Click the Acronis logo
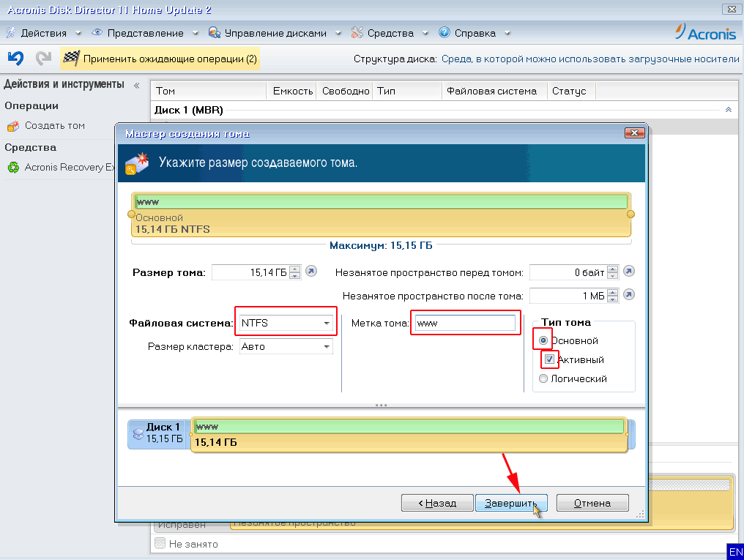The width and height of the screenshot is (744, 560). 706,32
